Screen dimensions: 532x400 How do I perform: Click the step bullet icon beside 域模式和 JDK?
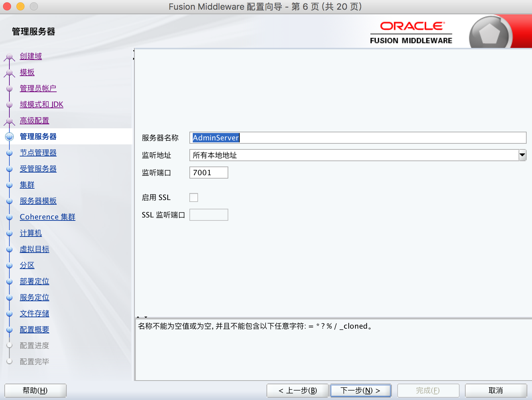click(9, 105)
